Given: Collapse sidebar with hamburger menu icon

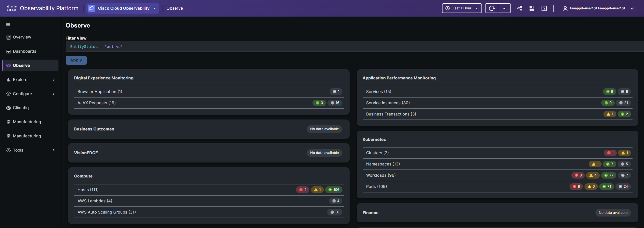Looking at the screenshot, I should 8,24.
